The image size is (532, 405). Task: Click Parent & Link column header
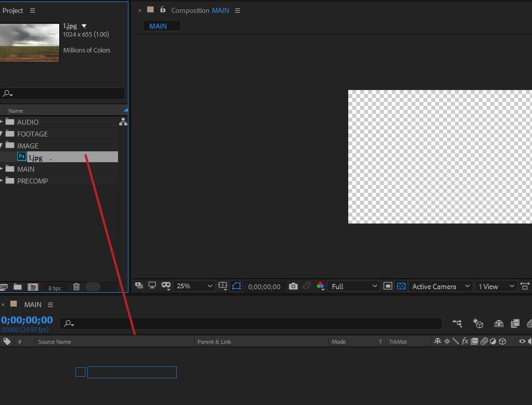pyautogui.click(x=214, y=342)
